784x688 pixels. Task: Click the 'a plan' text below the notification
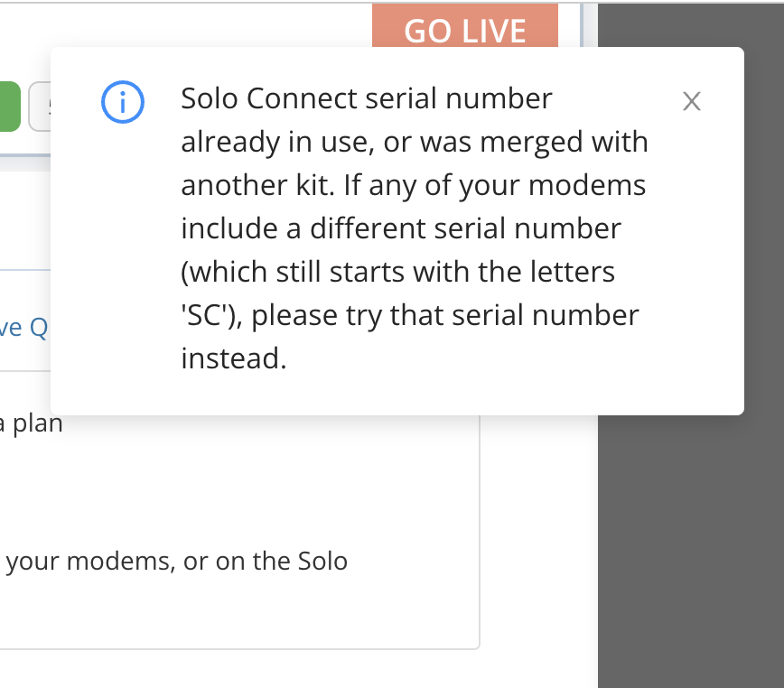[x=32, y=424]
